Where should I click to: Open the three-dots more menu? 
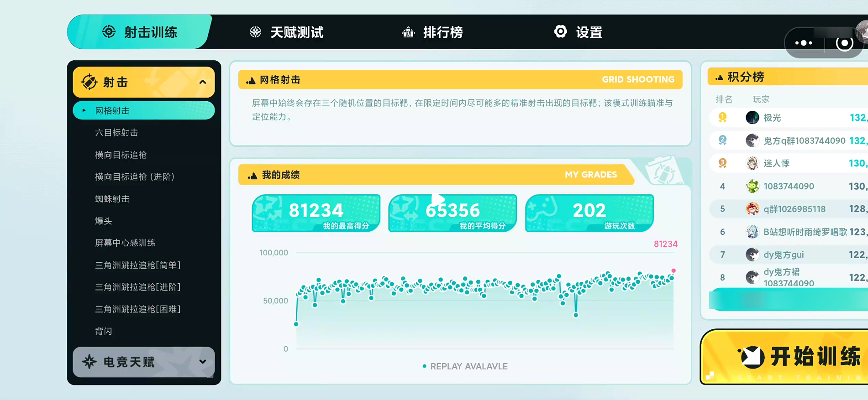point(804,43)
